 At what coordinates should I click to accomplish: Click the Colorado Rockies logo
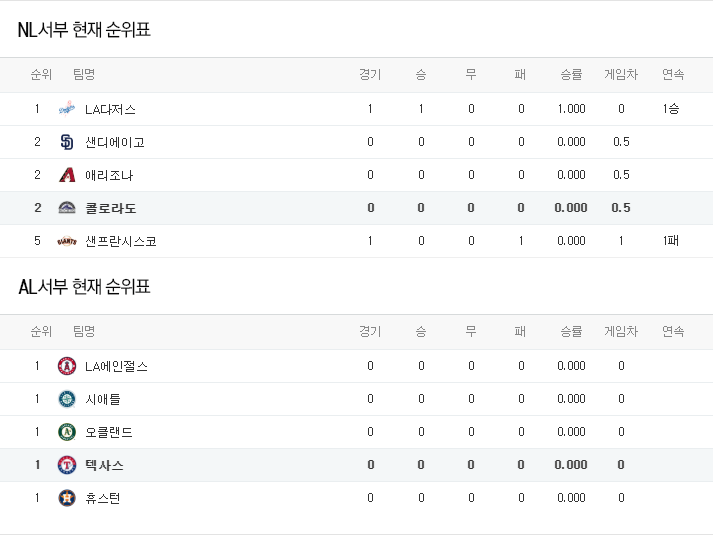tap(67, 208)
